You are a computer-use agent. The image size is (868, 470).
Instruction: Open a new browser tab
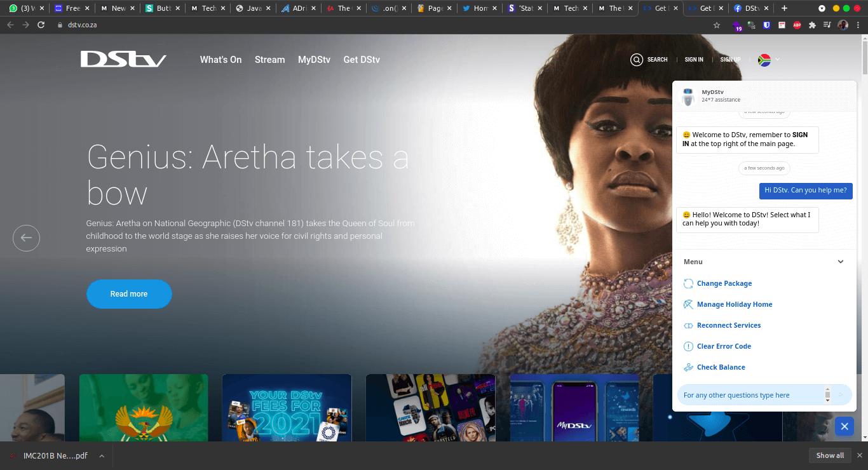[x=785, y=8]
